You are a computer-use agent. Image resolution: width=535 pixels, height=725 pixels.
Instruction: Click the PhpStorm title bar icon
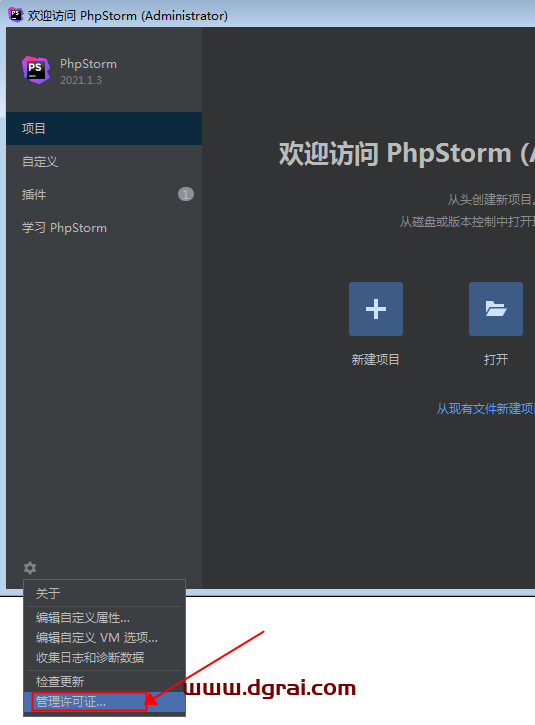[15, 15]
